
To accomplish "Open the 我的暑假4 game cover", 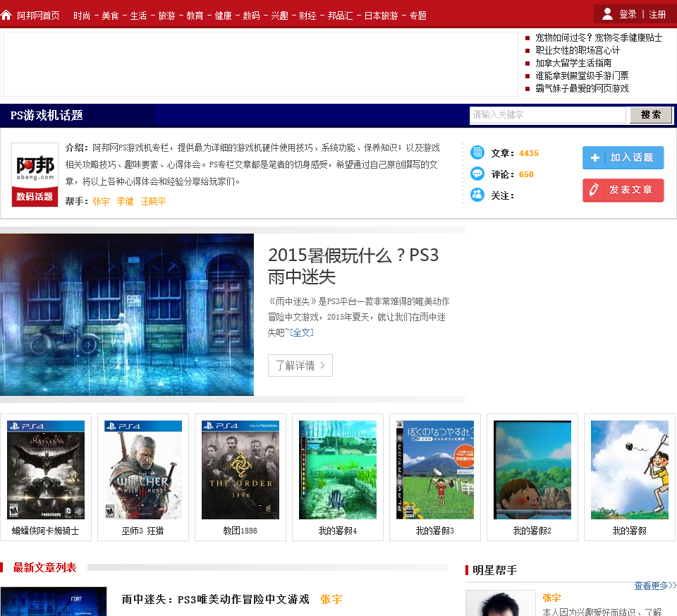I will point(338,470).
